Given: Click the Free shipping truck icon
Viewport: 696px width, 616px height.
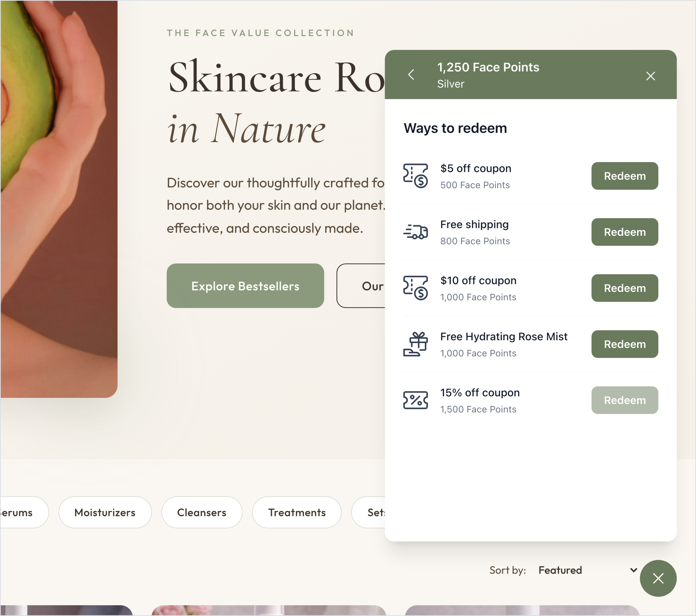Looking at the screenshot, I should pos(415,232).
